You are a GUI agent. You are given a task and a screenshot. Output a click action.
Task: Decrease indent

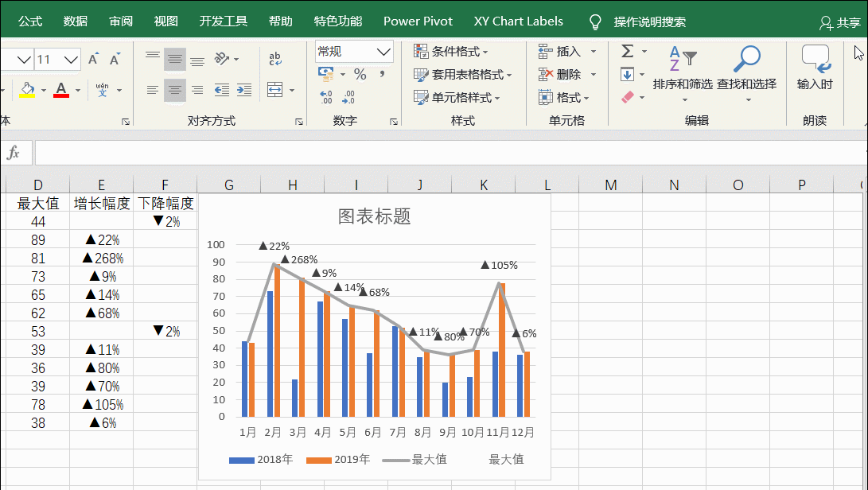coord(221,90)
